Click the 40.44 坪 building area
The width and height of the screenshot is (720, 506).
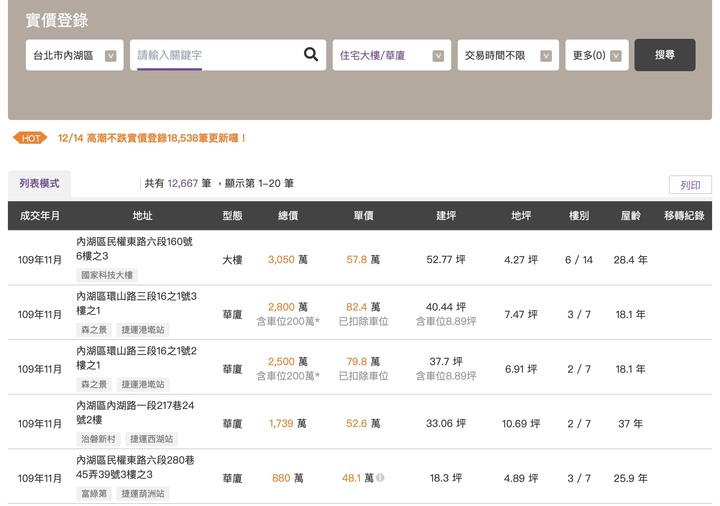tap(446, 307)
